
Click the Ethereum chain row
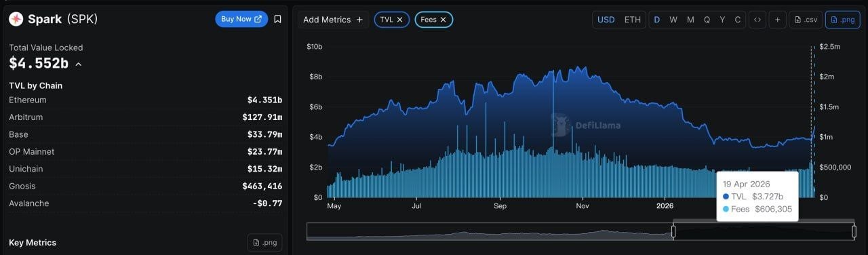146,100
